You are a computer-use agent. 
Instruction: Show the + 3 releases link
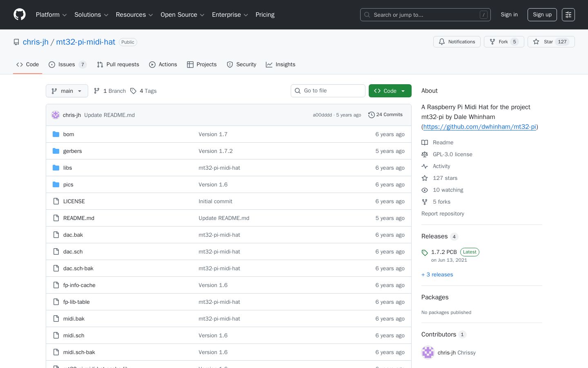437,275
